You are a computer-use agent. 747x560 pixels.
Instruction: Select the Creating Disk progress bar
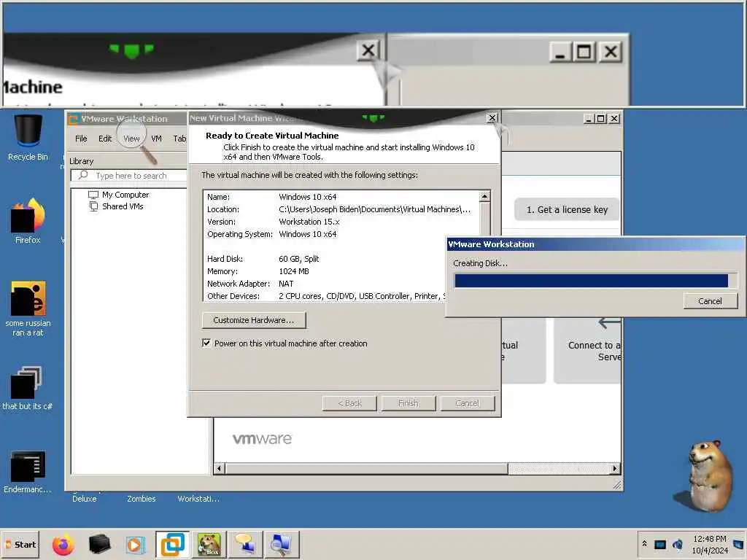(595, 281)
